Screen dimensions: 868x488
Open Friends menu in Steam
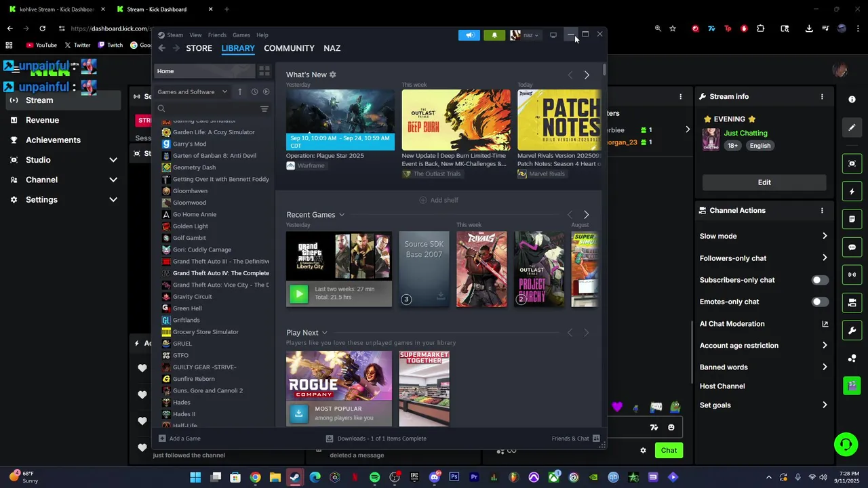pos(217,35)
